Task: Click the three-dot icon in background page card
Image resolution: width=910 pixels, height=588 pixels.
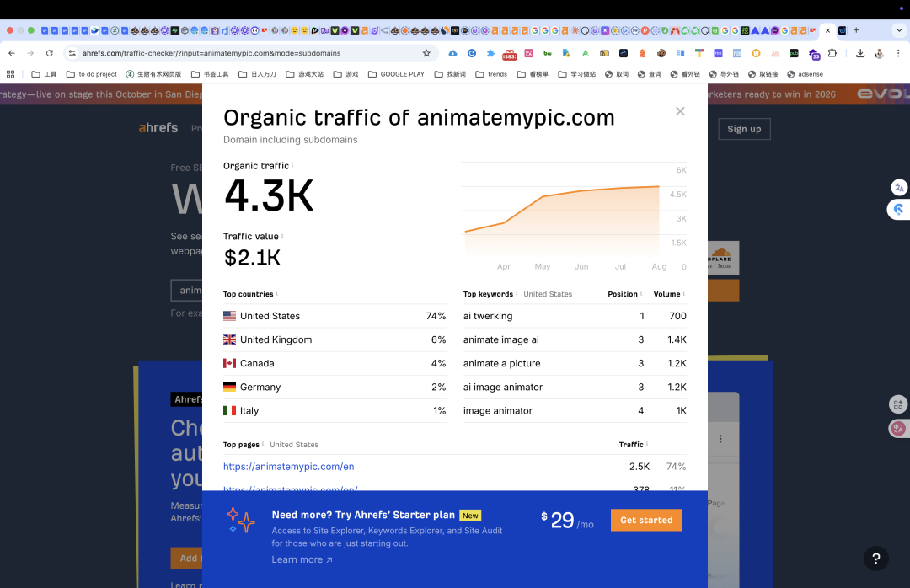Action: 720,439
